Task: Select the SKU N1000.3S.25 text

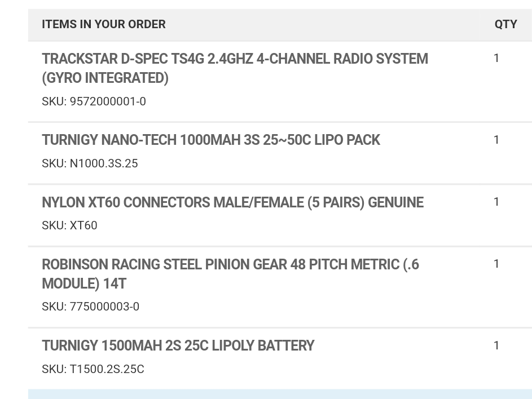Action: point(90,163)
